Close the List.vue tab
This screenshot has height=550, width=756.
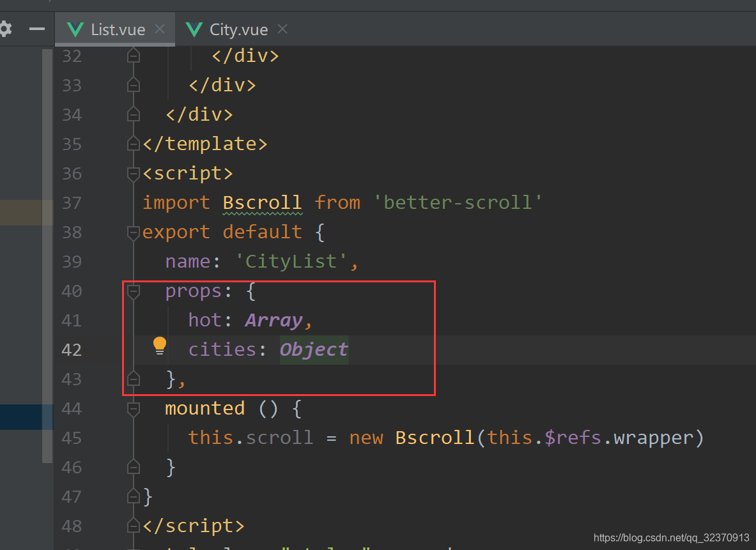point(160,29)
